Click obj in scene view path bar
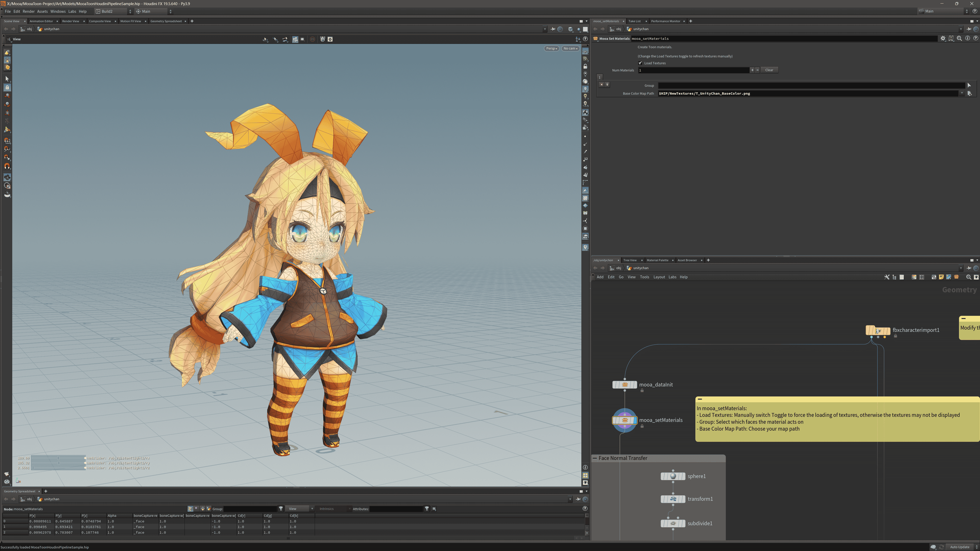Image resolution: width=980 pixels, height=551 pixels. click(29, 29)
